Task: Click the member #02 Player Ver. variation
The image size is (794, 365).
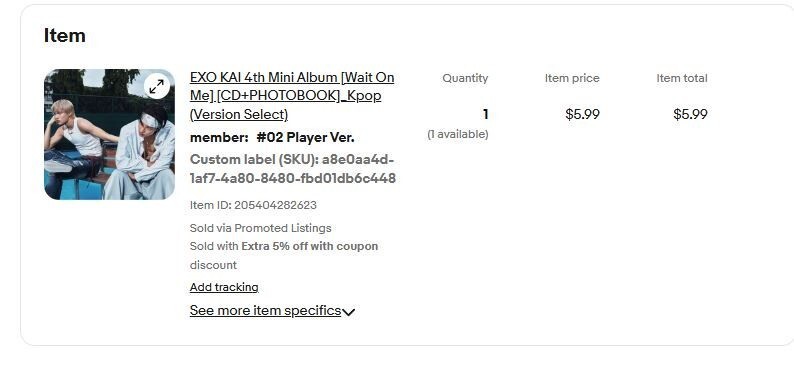Action: coord(272,138)
